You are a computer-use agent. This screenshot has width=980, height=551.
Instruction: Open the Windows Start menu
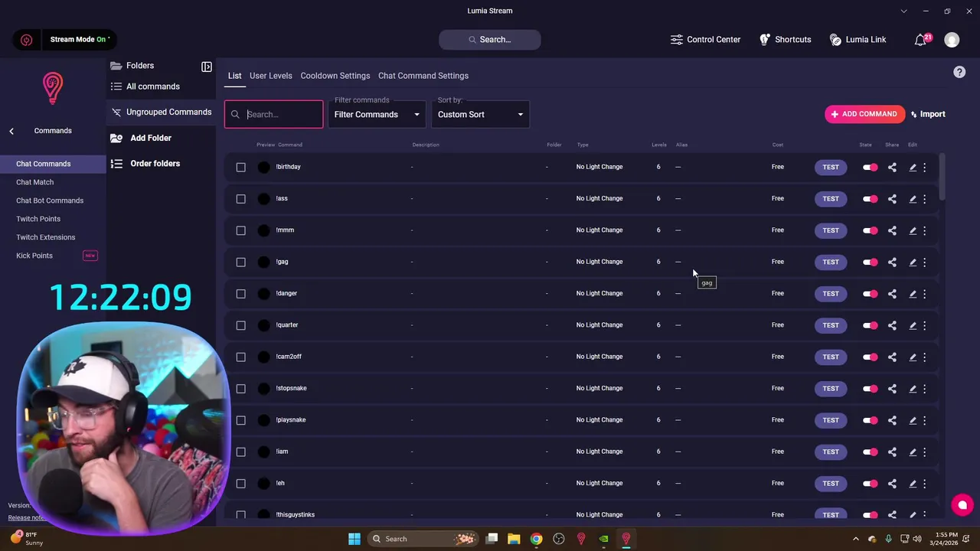click(x=354, y=539)
